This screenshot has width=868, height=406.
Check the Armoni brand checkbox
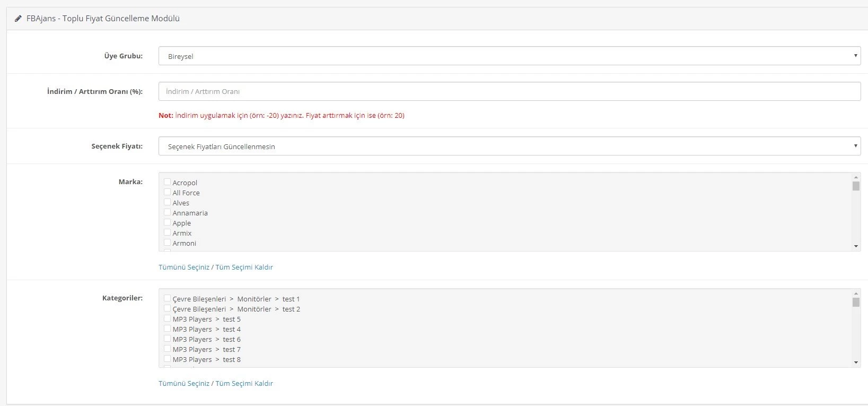pyautogui.click(x=167, y=243)
